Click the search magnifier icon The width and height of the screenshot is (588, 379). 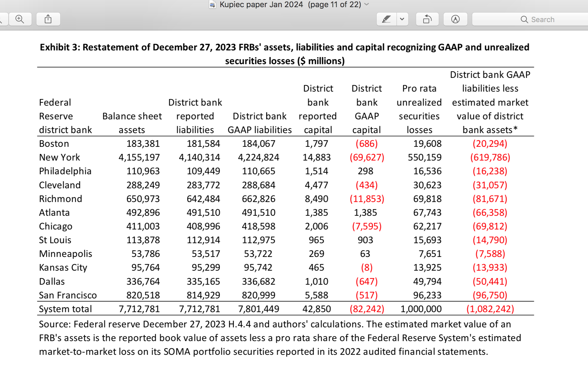point(524,19)
